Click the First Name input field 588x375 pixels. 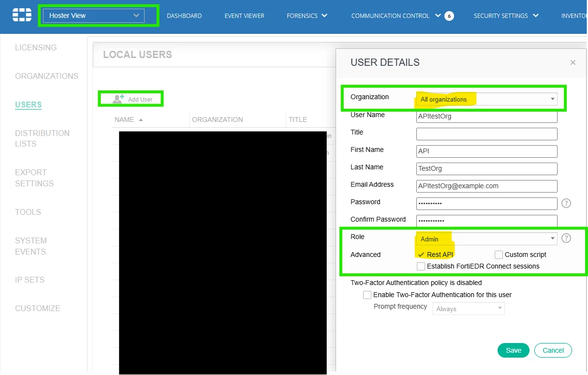486,151
